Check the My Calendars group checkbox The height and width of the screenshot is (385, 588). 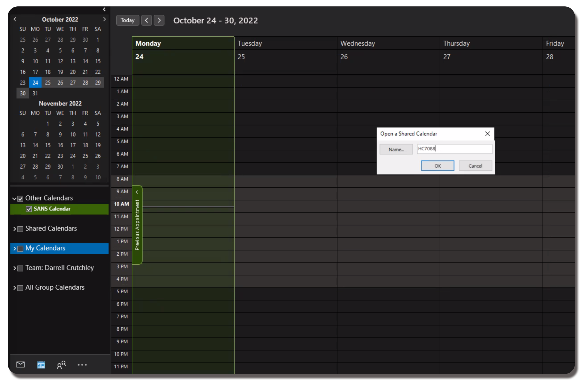pyautogui.click(x=21, y=249)
